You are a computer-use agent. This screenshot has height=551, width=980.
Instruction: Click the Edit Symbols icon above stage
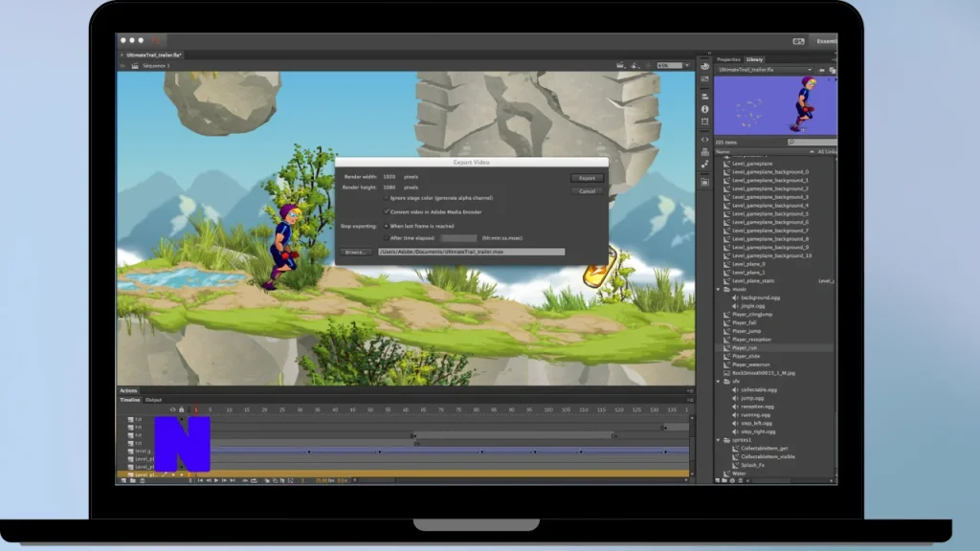[635, 65]
